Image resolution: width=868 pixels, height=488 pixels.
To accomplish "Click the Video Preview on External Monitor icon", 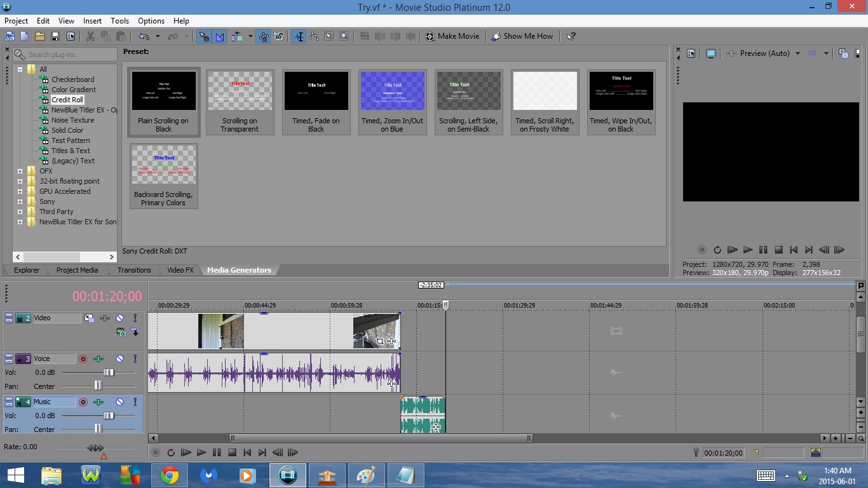I will [711, 53].
